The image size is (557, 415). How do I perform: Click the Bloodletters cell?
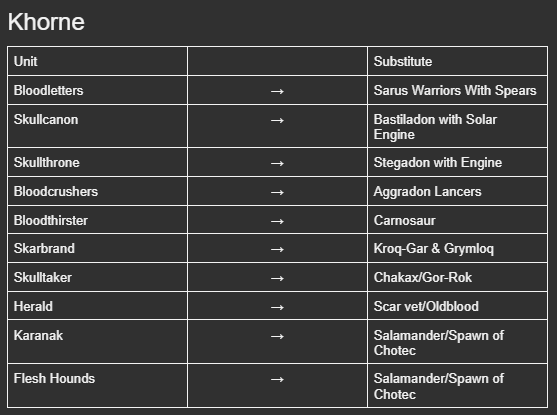tap(97, 90)
